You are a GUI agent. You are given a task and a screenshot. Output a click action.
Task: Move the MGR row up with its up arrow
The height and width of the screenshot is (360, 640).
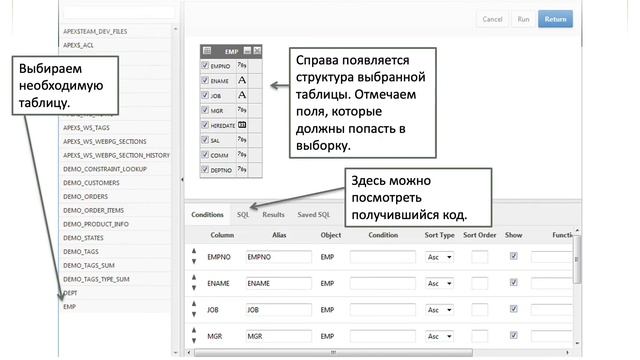[194, 330]
